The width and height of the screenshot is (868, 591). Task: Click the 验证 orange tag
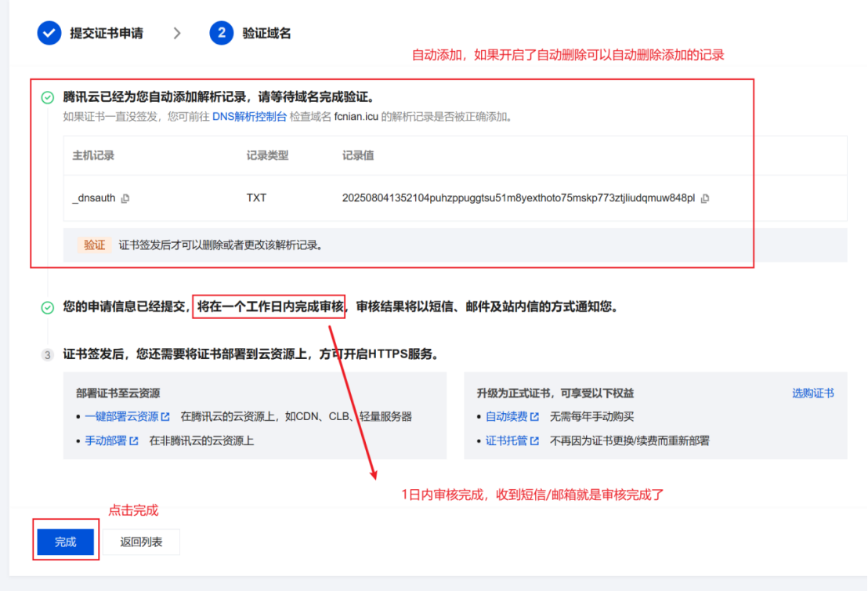pyautogui.click(x=94, y=245)
